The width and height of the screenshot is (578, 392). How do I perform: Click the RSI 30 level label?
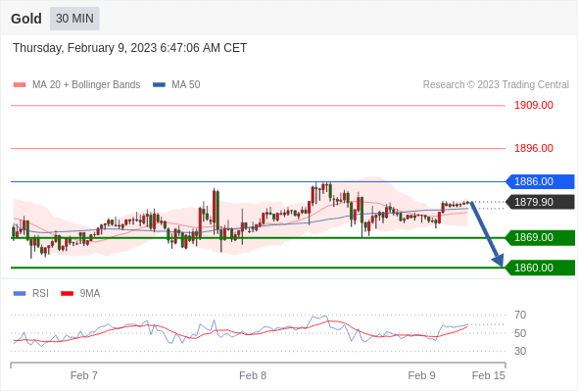click(520, 351)
